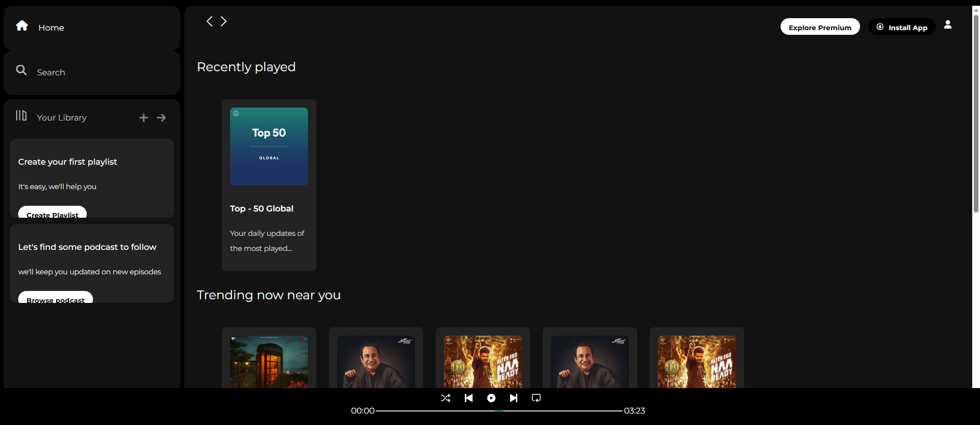This screenshot has width=980, height=425.
Task: Open Search via the magnifying glass icon
Action: [21, 70]
